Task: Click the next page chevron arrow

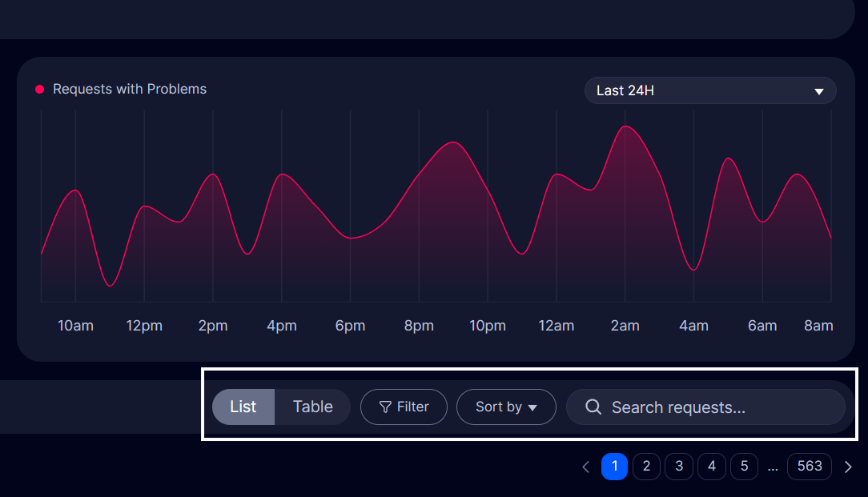Action: [x=849, y=467]
